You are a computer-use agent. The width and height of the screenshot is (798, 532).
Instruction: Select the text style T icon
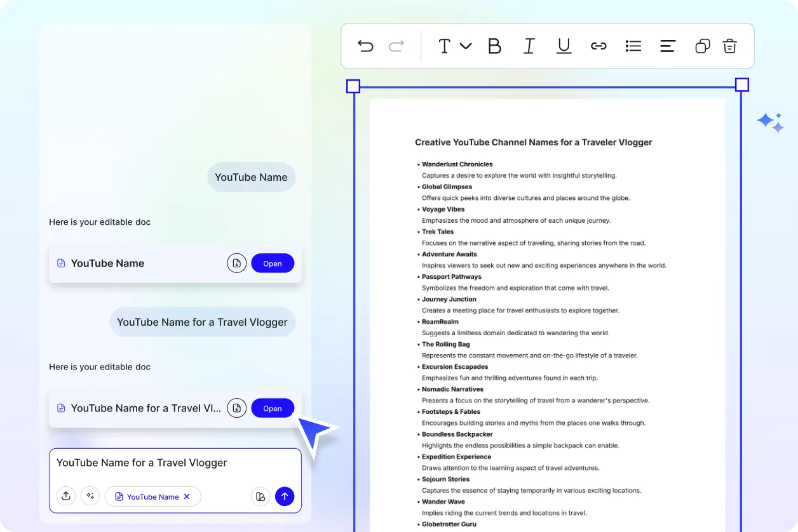click(445, 46)
